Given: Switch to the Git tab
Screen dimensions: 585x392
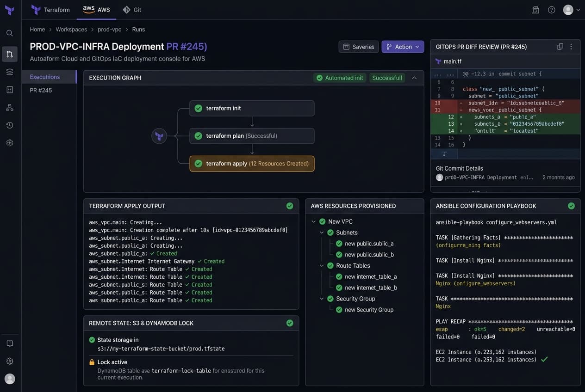Looking at the screenshot, I should (132, 10).
